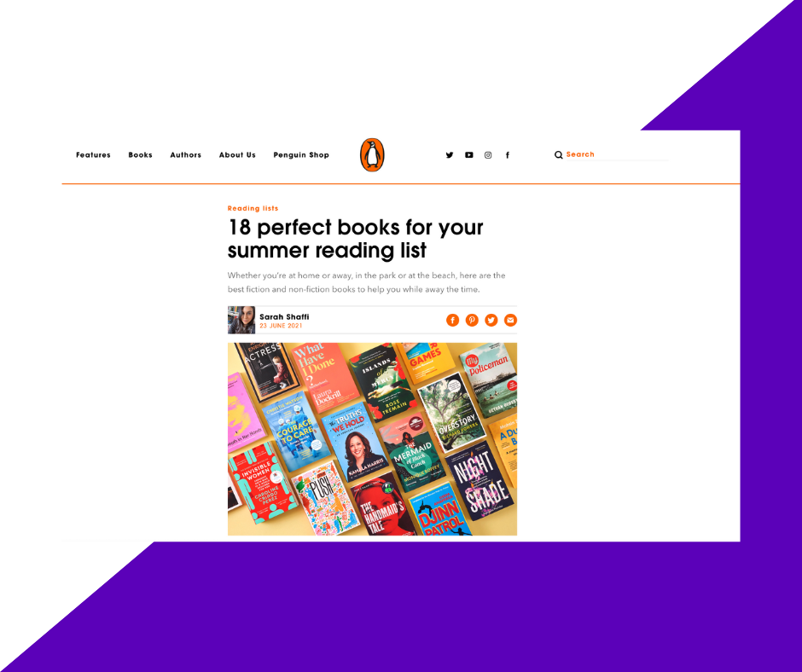Share the article on Pinterest
Image resolution: width=802 pixels, height=672 pixels.
point(472,320)
